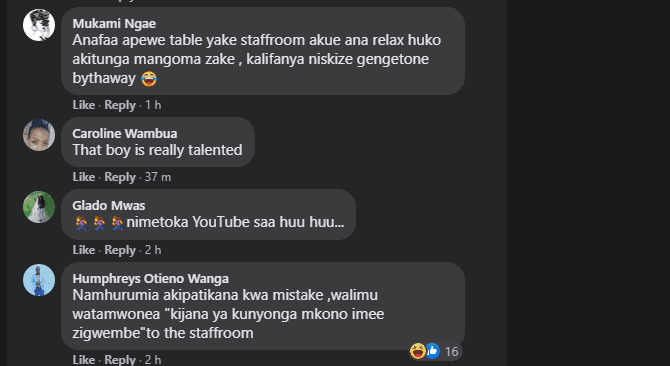Open Caroline Wambua's avatar
670x366 pixels.
[x=39, y=135]
